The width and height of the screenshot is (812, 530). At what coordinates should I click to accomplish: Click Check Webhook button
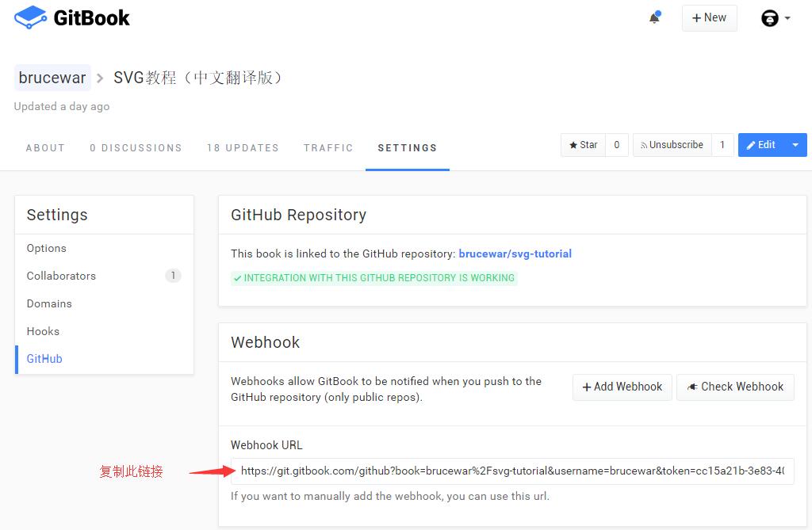735,387
